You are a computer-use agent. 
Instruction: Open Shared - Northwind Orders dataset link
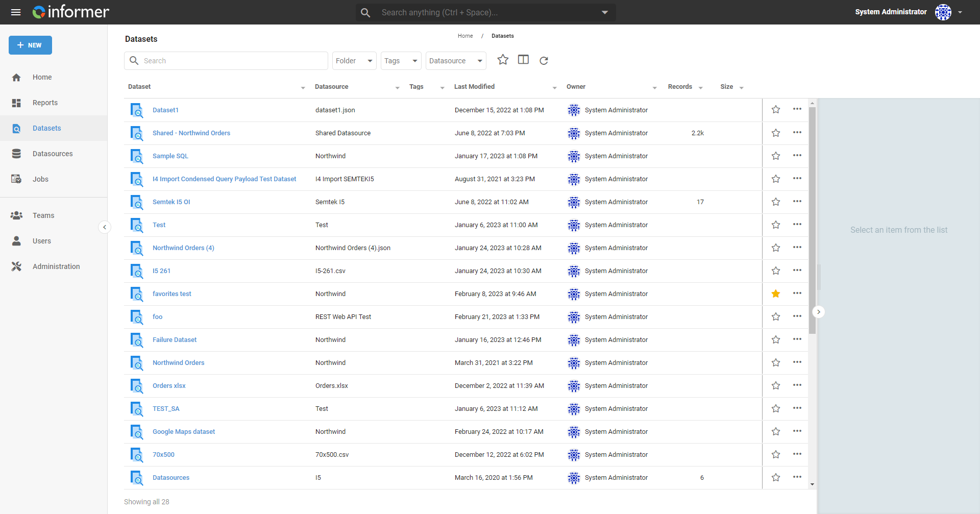[191, 133]
